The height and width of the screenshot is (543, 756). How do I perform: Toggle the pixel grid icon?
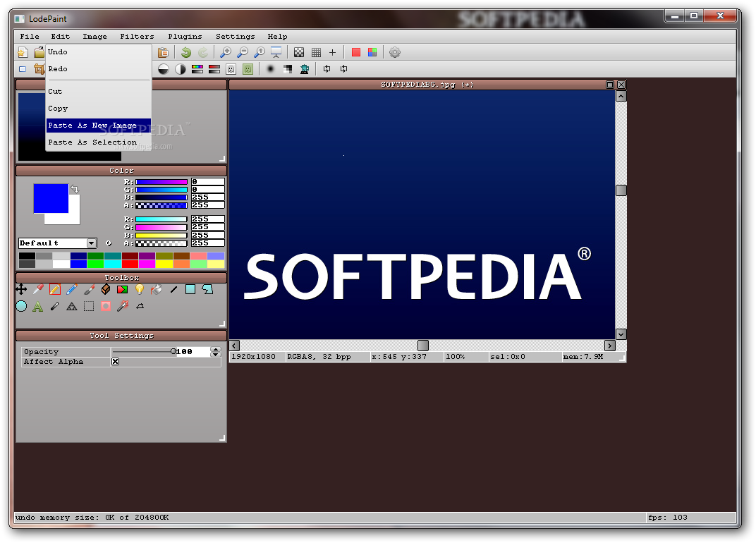316,53
